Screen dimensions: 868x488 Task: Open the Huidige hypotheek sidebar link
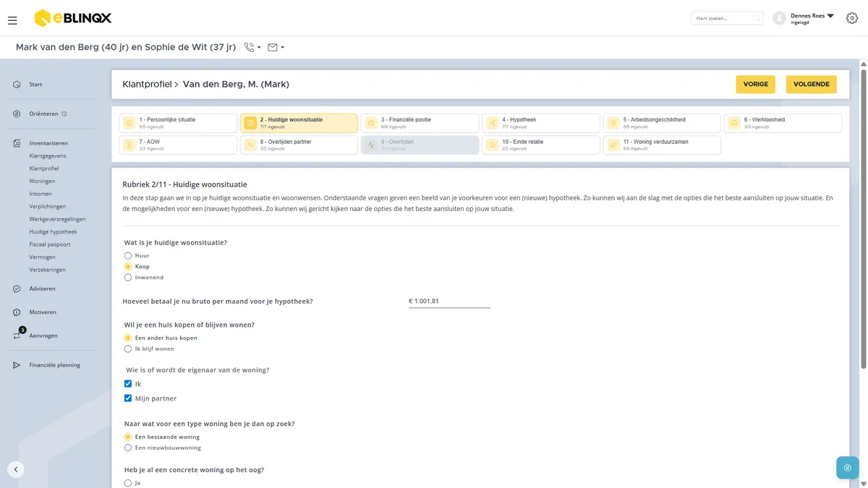[53, 232]
